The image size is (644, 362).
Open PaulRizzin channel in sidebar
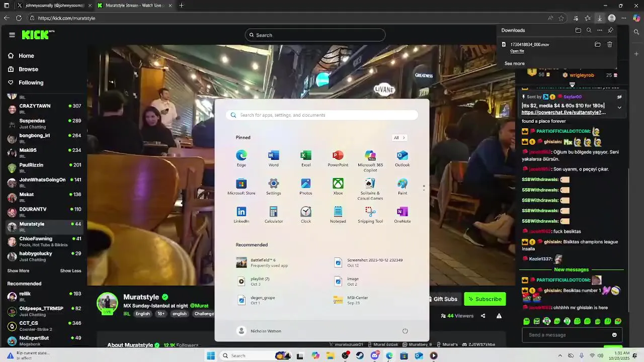(x=44, y=168)
